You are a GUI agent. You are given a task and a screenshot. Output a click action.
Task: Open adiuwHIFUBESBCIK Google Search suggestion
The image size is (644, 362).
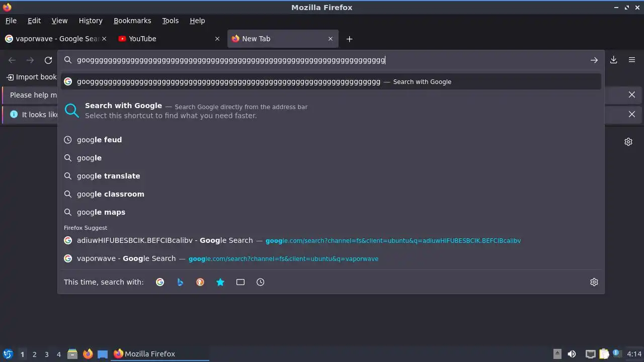coord(331,240)
